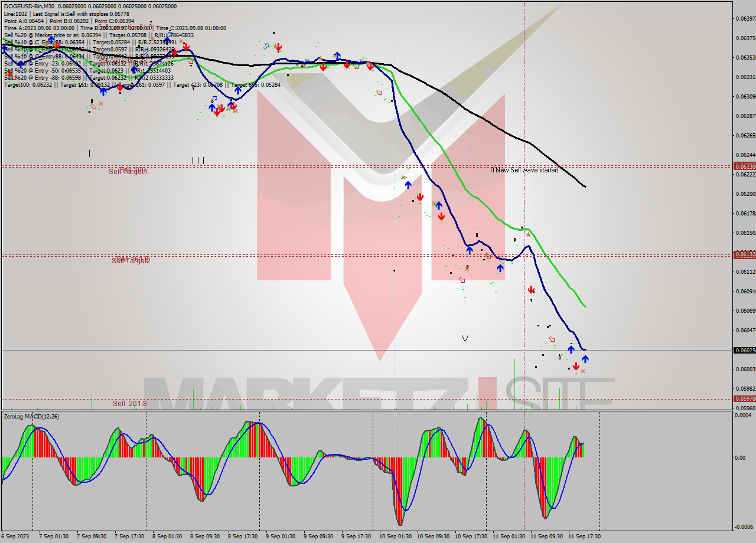756x543 pixels.
Task: Click the 0.06244 price axis value
Action: pyautogui.click(x=745, y=155)
